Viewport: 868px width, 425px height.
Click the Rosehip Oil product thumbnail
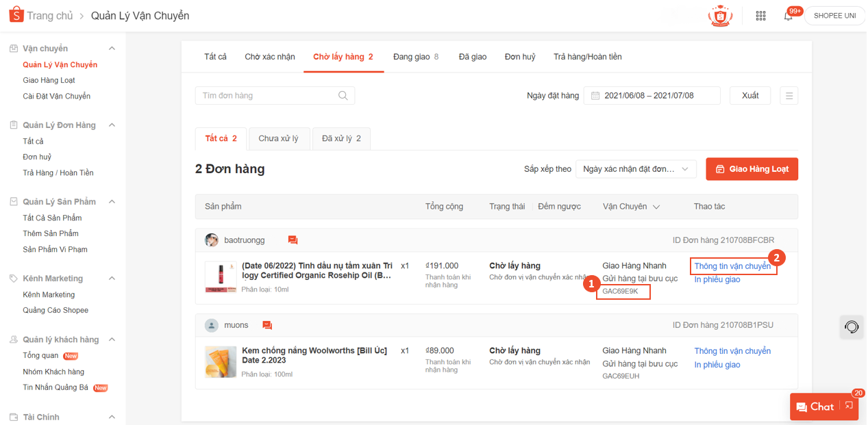pos(221,277)
